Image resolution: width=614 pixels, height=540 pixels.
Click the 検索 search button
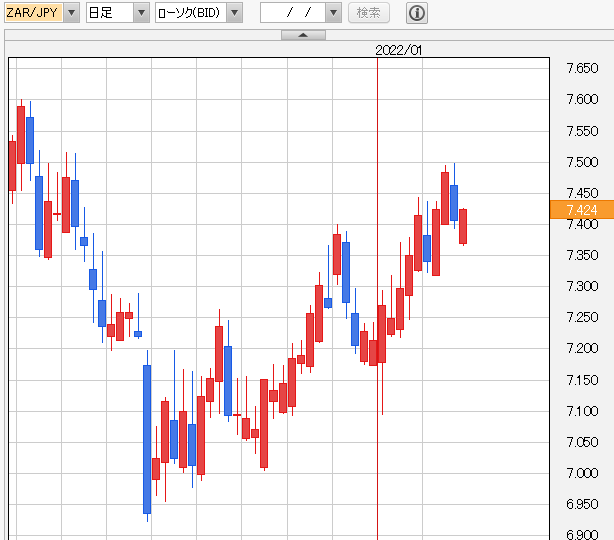[x=368, y=13]
